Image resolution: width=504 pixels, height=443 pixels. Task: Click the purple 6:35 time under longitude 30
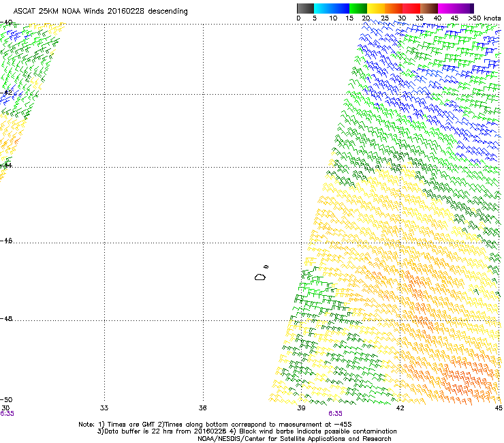7,414
